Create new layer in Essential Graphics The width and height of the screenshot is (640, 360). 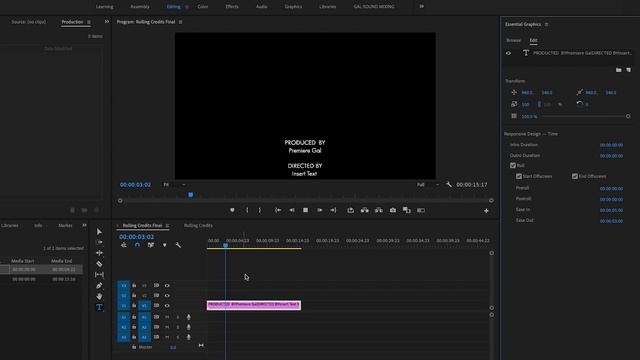click(629, 70)
